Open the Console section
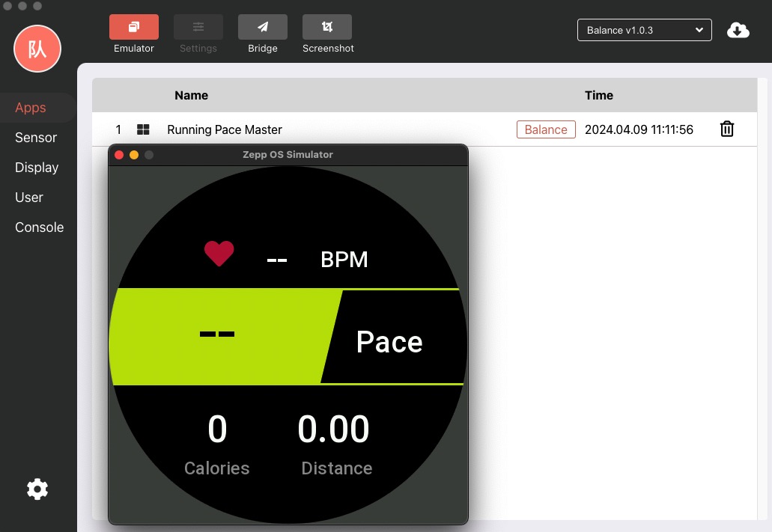This screenshot has width=772, height=532. point(39,227)
